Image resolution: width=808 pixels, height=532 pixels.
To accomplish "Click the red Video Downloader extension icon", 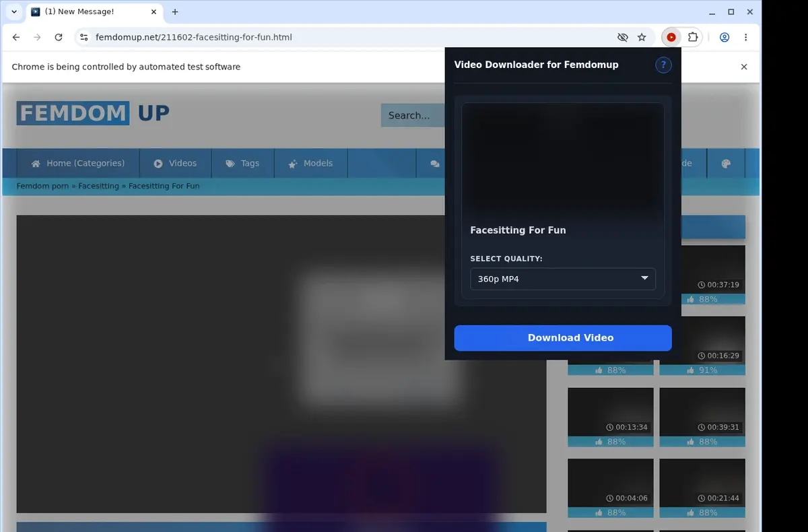I will (671, 38).
